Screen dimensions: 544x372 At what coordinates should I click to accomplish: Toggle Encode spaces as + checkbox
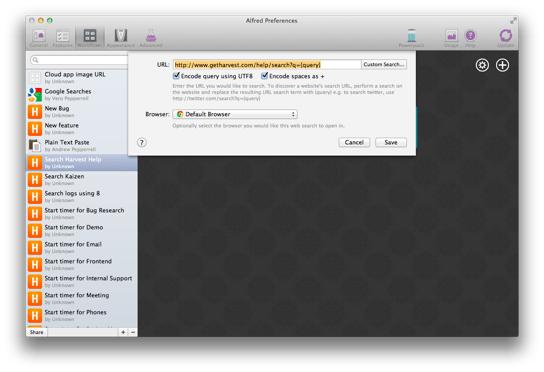coord(265,76)
